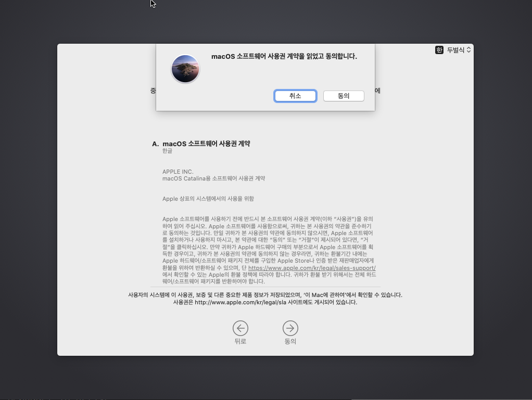Open the 두벌식 input method menu
The height and width of the screenshot is (400, 532).
(455, 50)
